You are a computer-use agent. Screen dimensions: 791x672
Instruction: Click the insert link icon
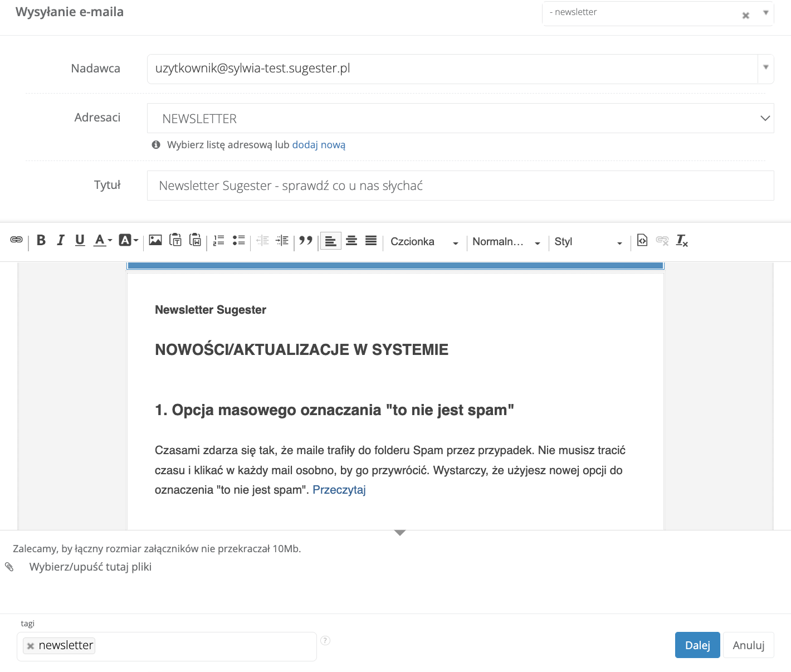pyautogui.click(x=16, y=240)
